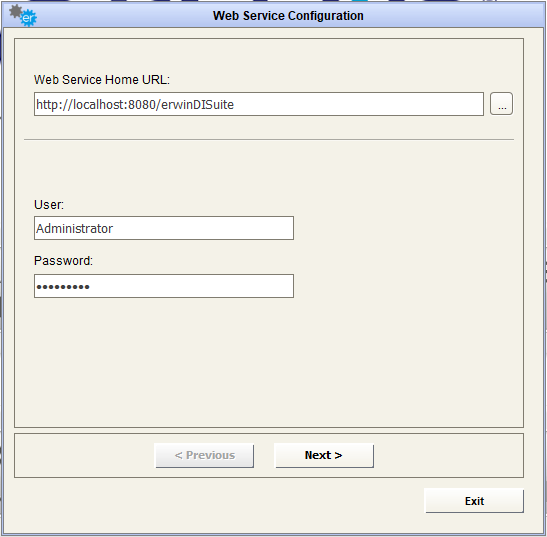Place cursor in the localhost:8080 URL text
Image resolution: width=547 pixels, height=537 pixels.
[x=135, y=105]
